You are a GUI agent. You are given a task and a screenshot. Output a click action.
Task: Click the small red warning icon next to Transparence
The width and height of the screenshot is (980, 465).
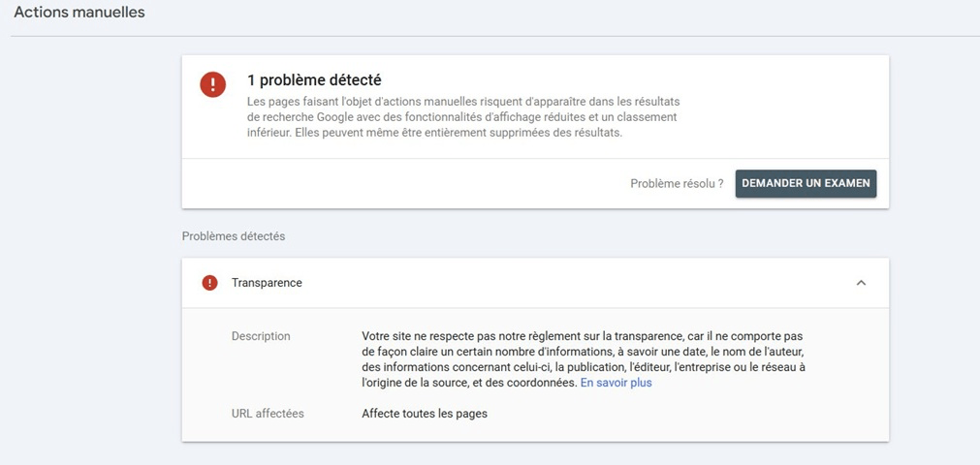(x=209, y=283)
